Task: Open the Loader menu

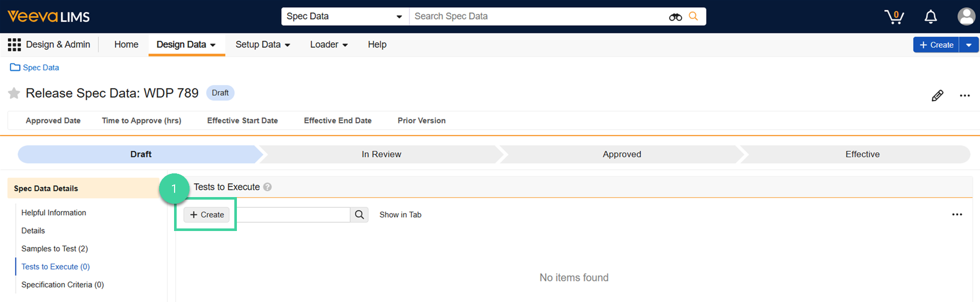Action: (x=329, y=45)
